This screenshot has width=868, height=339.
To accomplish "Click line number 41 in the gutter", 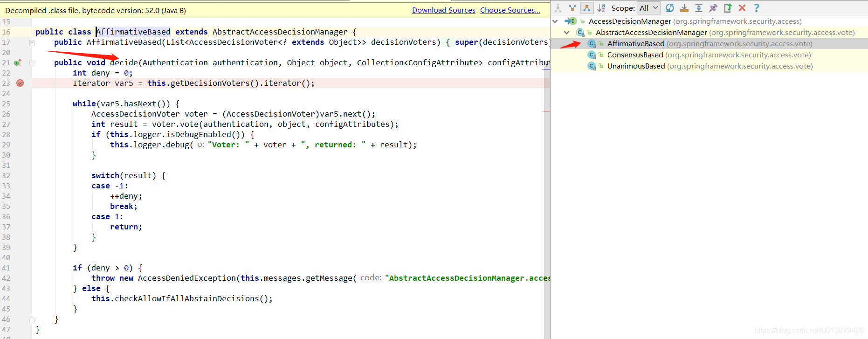I will coord(6,268).
